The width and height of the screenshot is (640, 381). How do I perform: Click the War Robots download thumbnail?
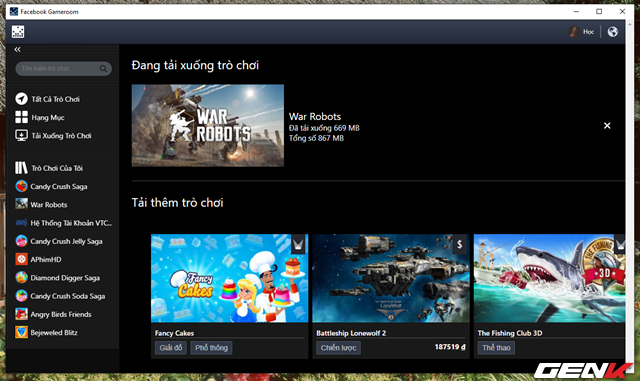[208, 125]
